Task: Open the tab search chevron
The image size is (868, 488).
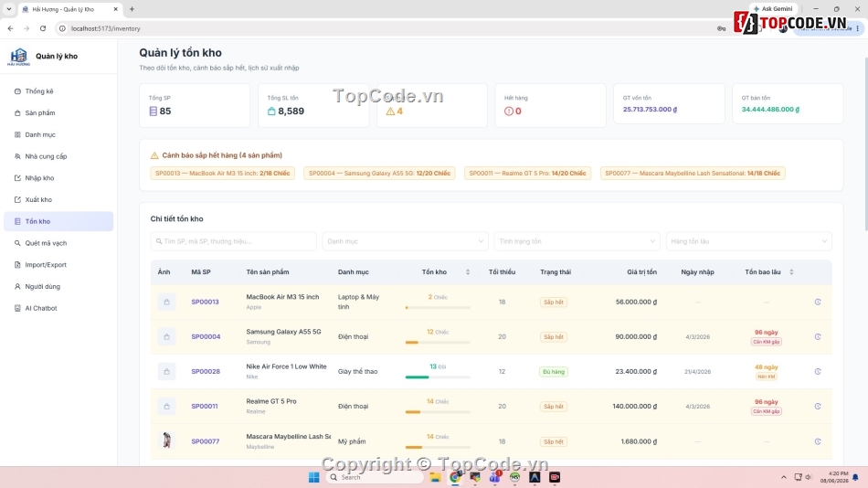Action: point(9,9)
